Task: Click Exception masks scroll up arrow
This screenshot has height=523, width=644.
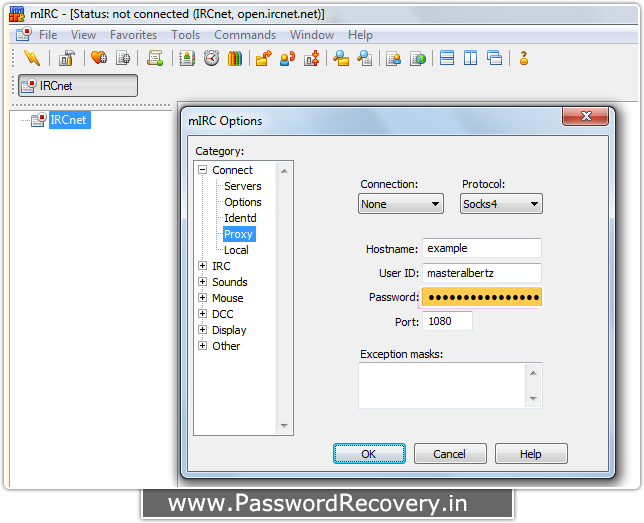Action: 533,373
